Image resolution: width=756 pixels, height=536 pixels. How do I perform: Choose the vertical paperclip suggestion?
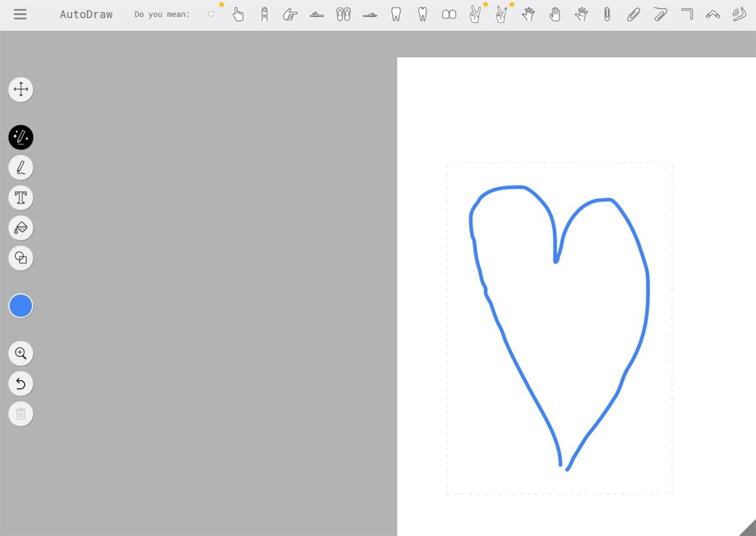pyautogui.click(x=607, y=14)
